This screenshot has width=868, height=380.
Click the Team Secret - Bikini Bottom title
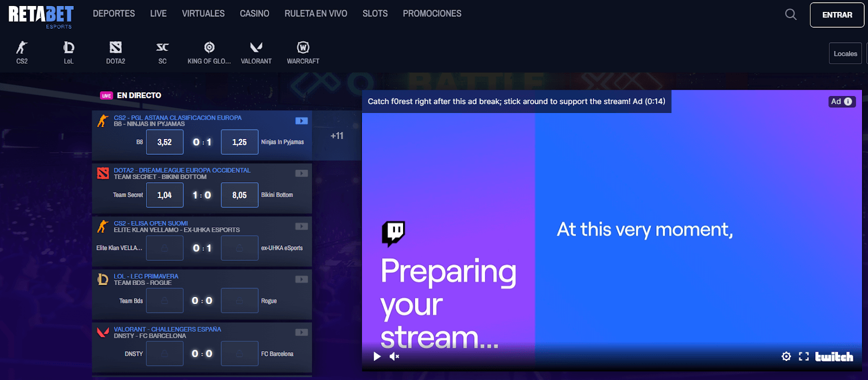pyautogui.click(x=160, y=177)
